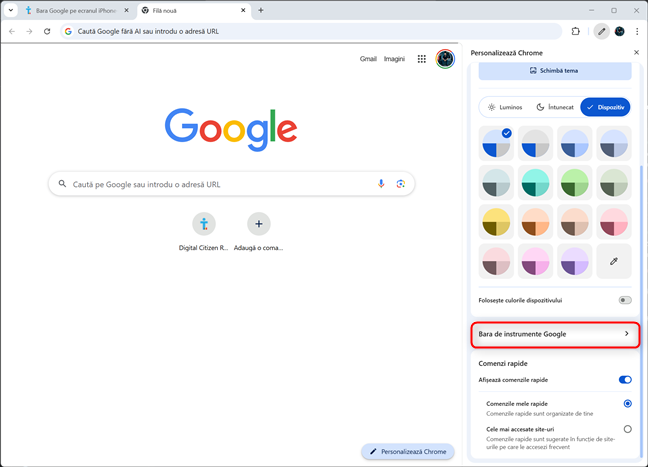This screenshot has height=467, width=648.
Task: Open Google Lens image search icon
Action: [400, 184]
